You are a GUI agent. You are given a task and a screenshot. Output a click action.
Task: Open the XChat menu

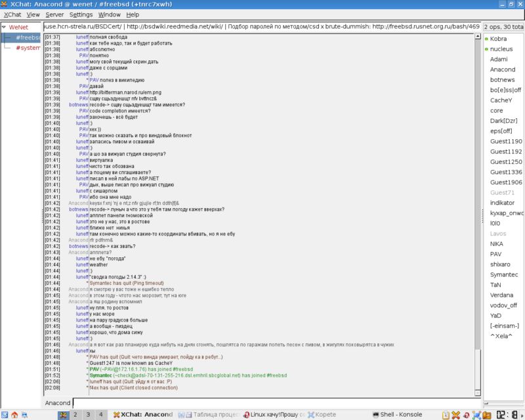[12, 14]
